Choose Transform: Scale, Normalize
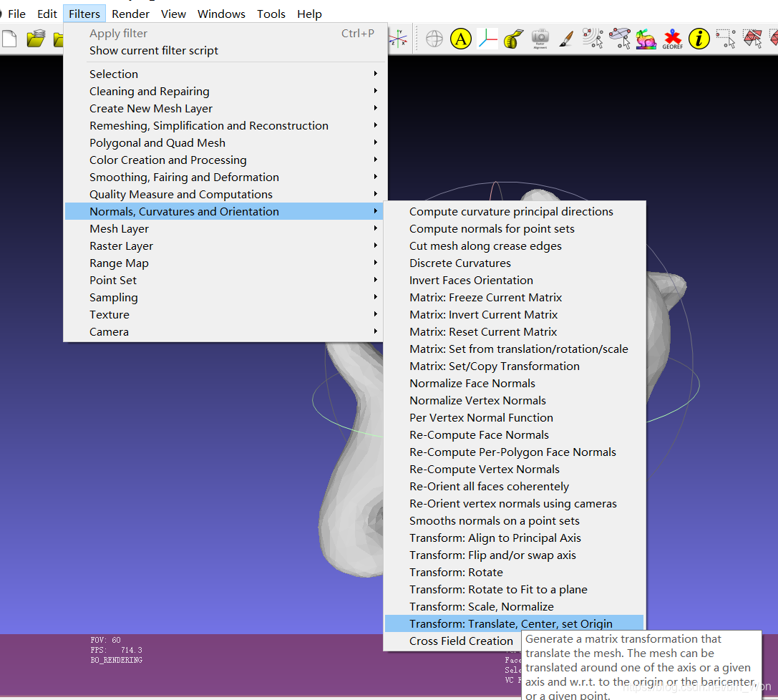778x700 pixels. pos(514,607)
